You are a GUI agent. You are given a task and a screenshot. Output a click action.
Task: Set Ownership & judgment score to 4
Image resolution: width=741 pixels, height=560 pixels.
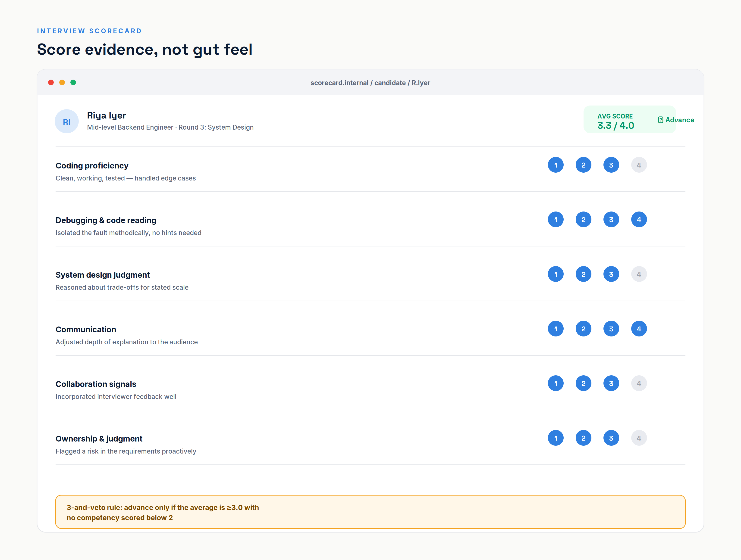tap(639, 438)
